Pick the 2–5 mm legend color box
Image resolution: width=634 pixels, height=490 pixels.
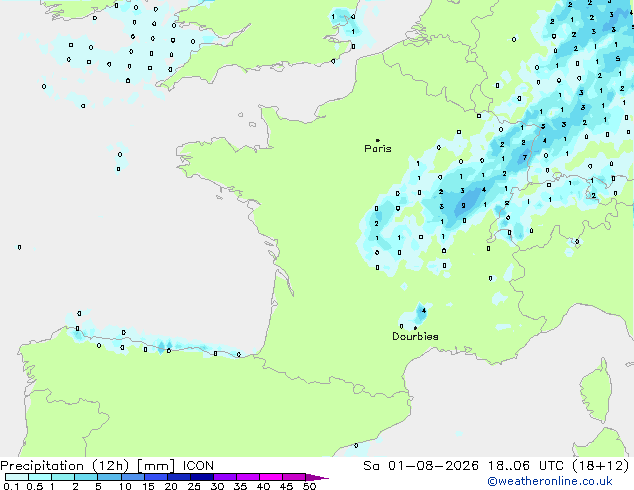click(86, 477)
